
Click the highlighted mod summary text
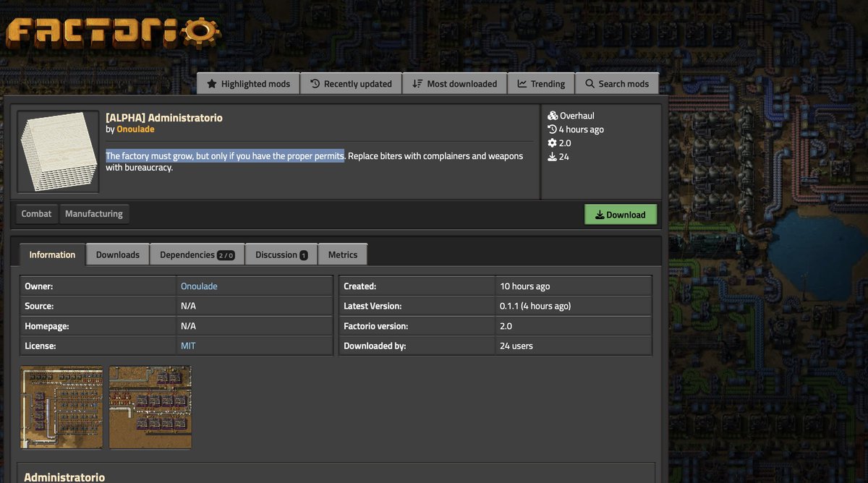(225, 156)
